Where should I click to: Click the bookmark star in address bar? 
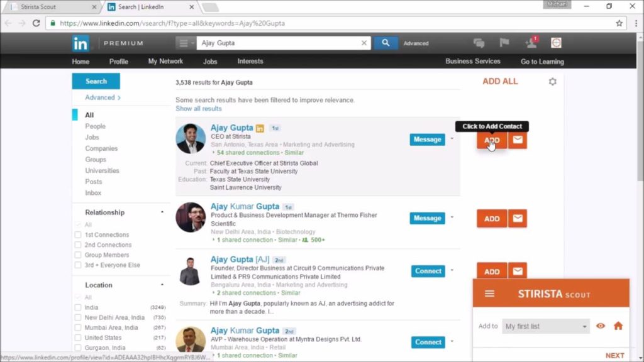619,23
